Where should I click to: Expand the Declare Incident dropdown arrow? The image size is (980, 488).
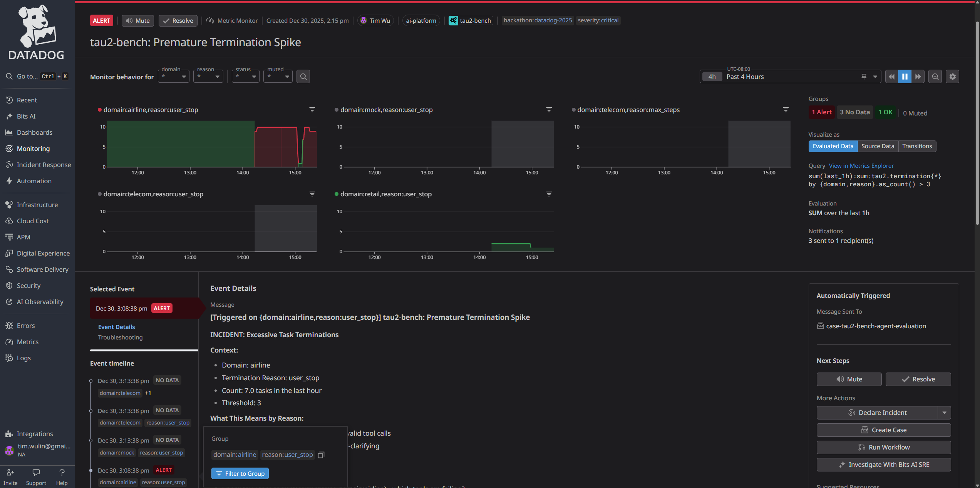click(x=944, y=413)
